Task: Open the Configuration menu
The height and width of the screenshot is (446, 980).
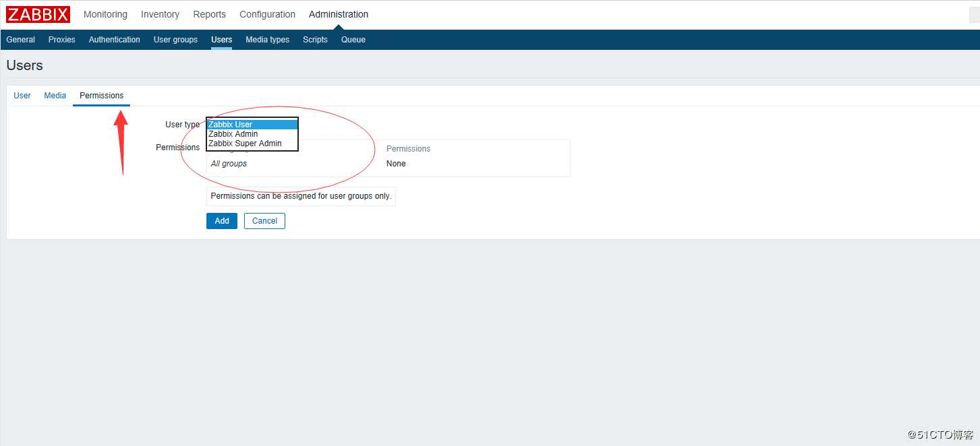Action: pyautogui.click(x=267, y=14)
